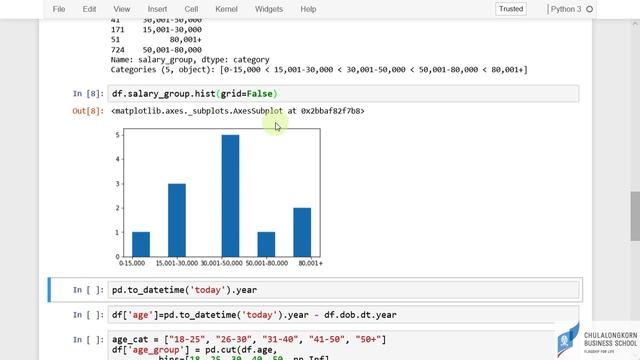
Task: Click the matplotlib AxesSubplot output text
Action: coord(238,111)
